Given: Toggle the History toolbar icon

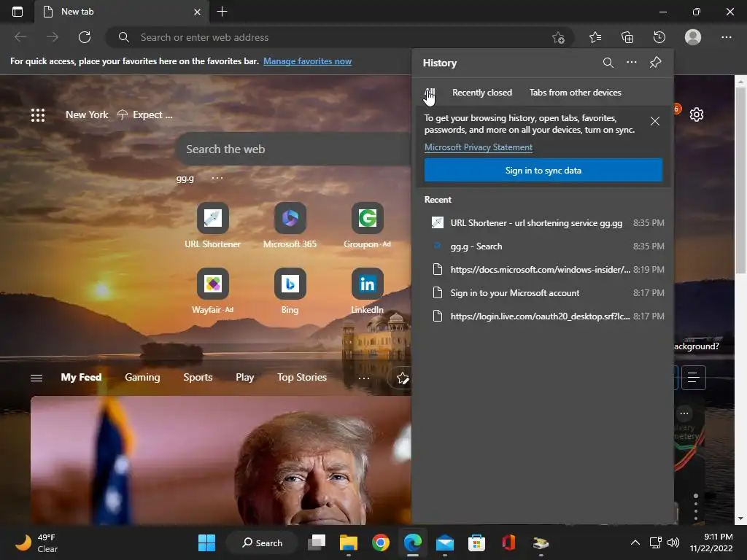Looking at the screenshot, I should [x=659, y=37].
